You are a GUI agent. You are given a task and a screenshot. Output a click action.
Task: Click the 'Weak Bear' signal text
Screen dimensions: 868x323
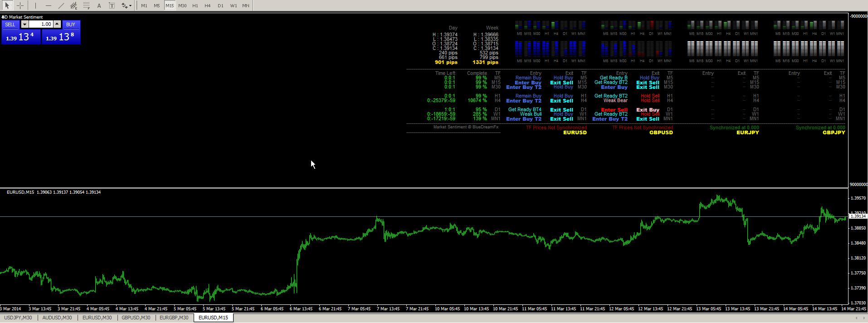[615, 100]
